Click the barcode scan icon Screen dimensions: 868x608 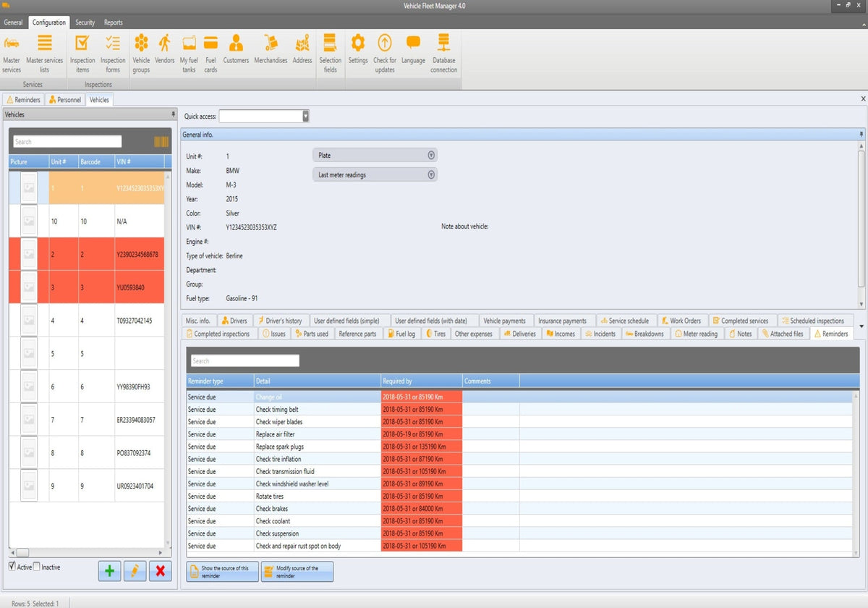click(x=161, y=142)
